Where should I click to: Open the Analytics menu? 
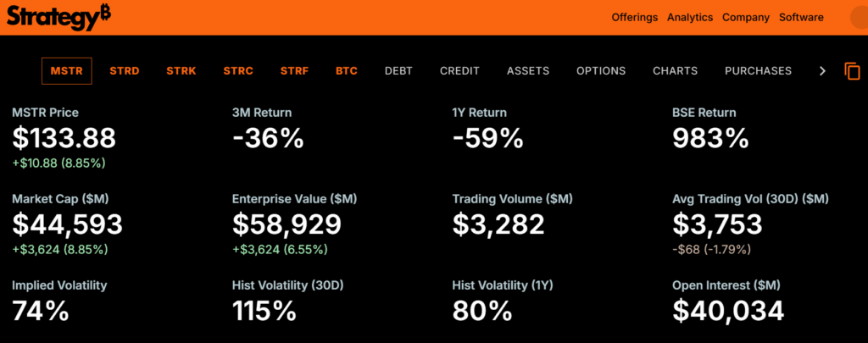pos(690,18)
